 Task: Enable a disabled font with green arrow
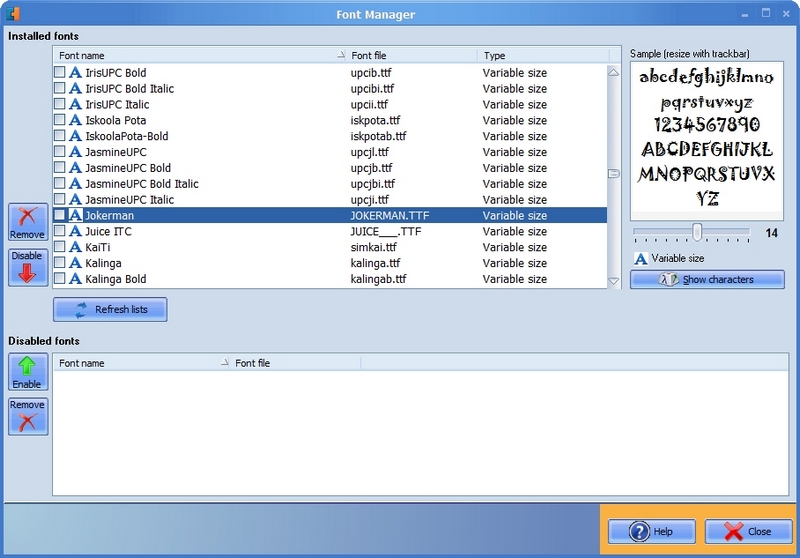click(28, 372)
